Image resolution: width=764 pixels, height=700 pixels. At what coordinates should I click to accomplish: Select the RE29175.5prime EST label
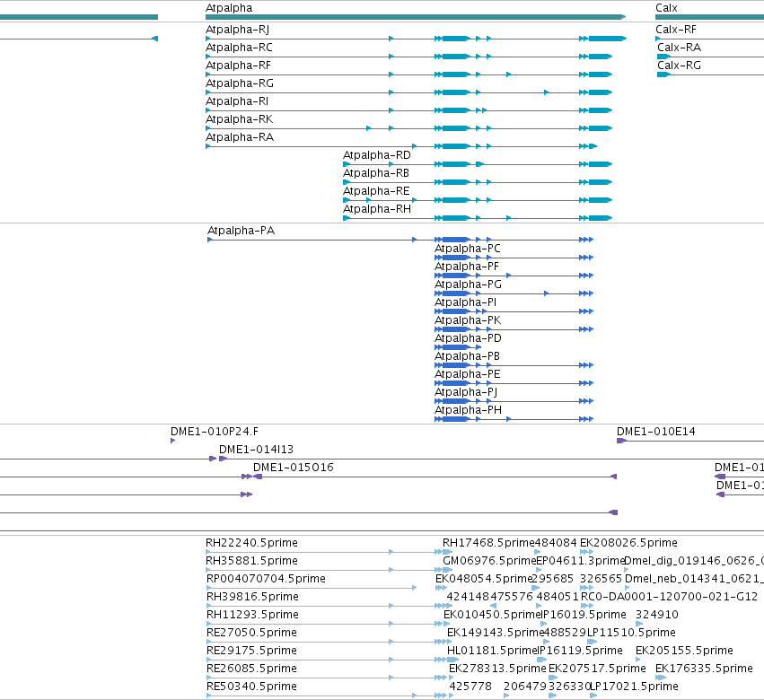(x=251, y=652)
